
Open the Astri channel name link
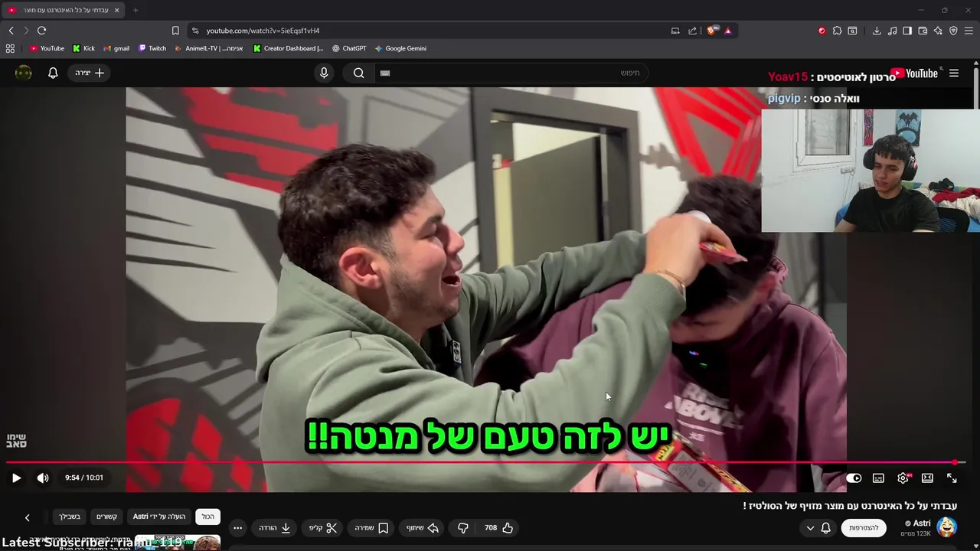point(922,523)
